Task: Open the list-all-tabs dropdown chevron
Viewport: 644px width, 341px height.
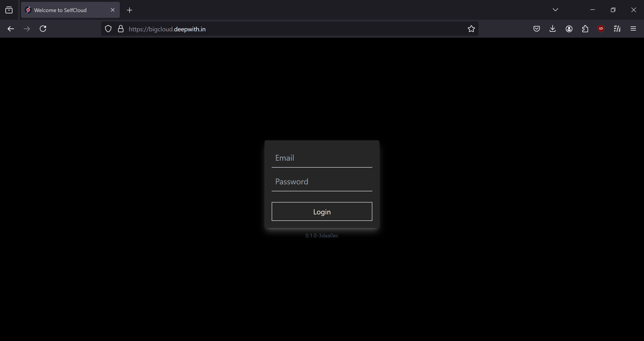Action: click(555, 10)
